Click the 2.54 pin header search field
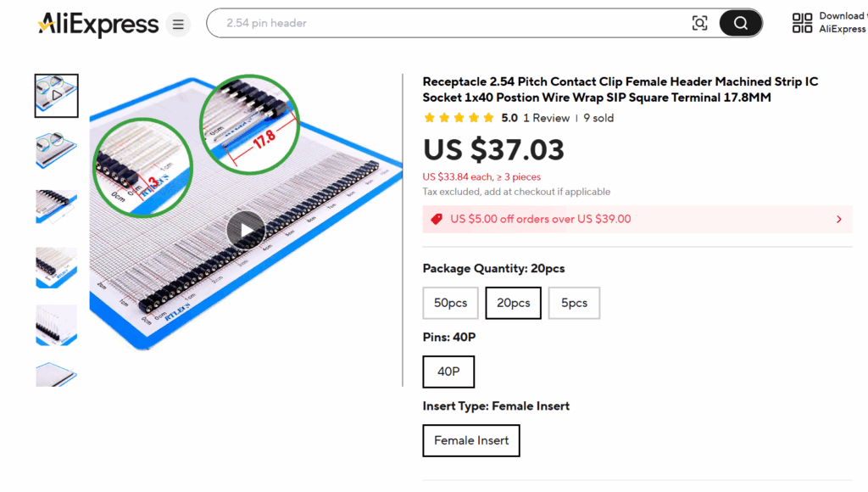The width and height of the screenshot is (868, 492). tap(449, 23)
